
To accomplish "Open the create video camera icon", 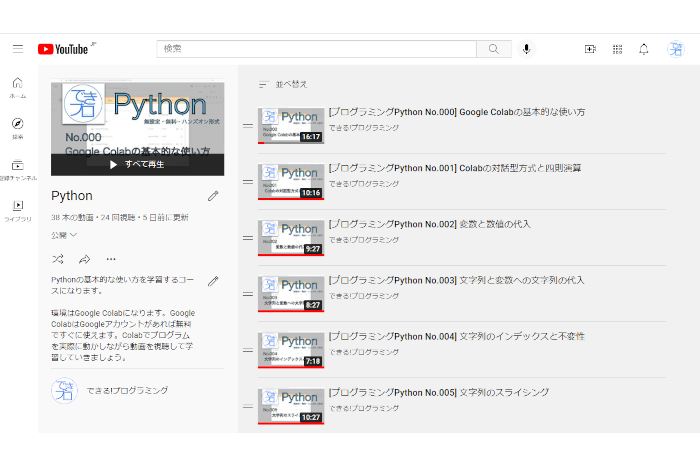I will tap(590, 49).
